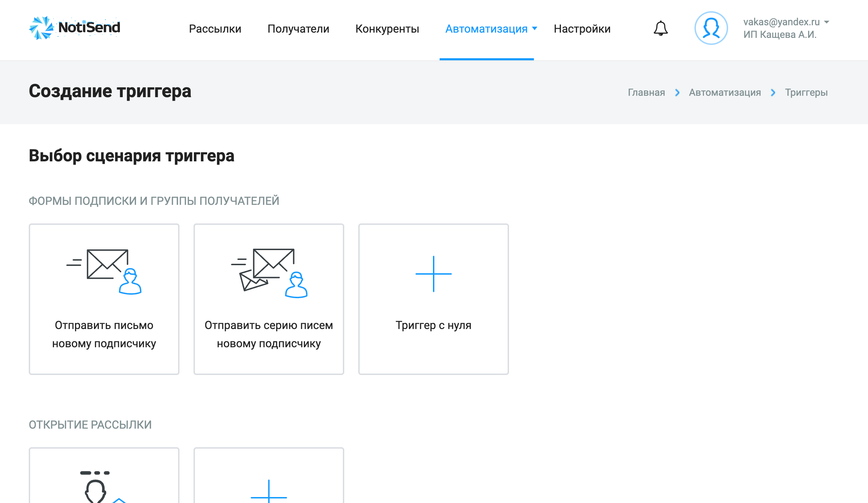Click the user avatar icon

tap(711, 28)
